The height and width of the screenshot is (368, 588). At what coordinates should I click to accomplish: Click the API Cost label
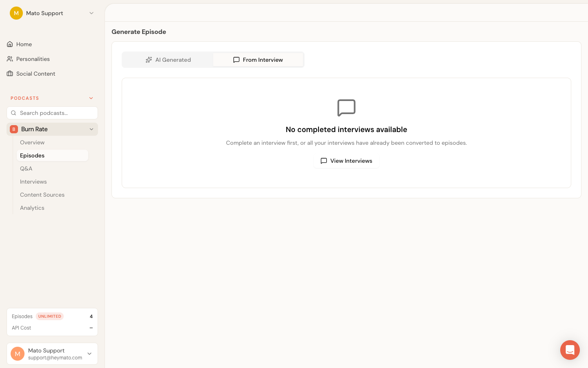pos(21,328)
